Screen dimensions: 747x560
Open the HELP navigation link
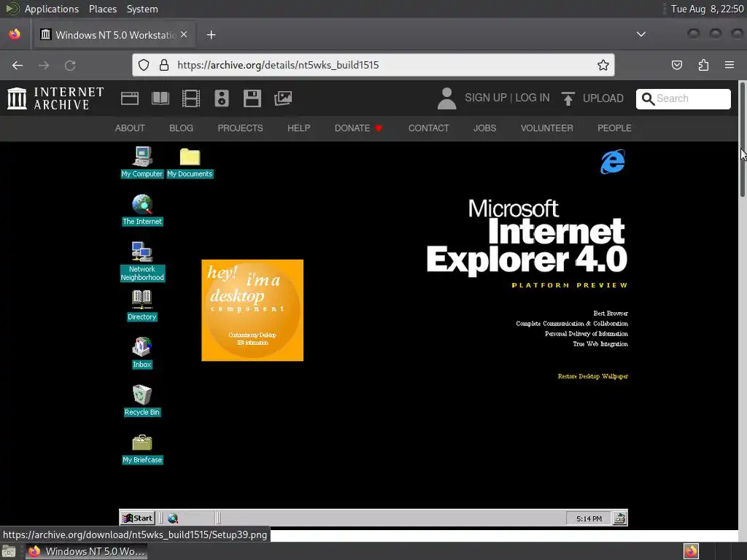pyautogui.click(x=298, y=128)
